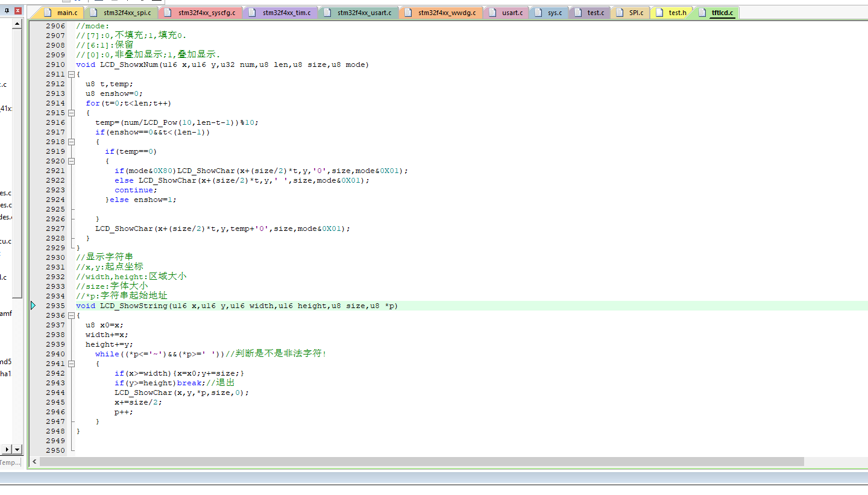Viewport: 868px width, 495px height.
Task: Click the side panel scroll up arrow
Action: pos(17,24)
